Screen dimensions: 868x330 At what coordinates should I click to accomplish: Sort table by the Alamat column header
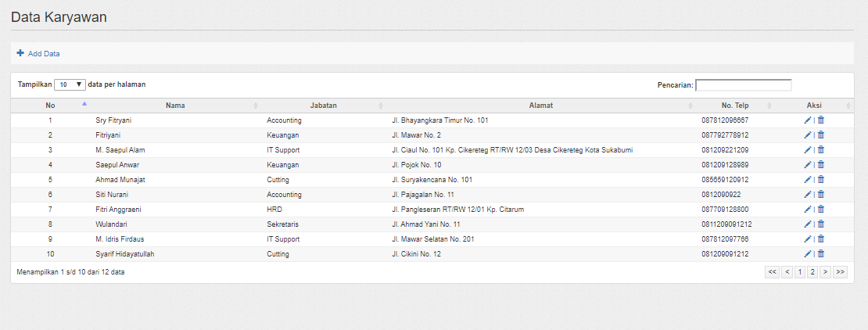541,106
